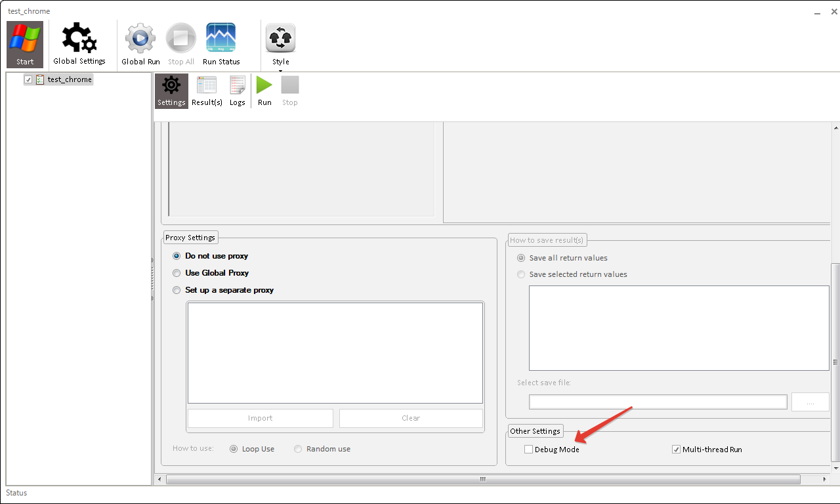This screenshot has height=504, width=840.
Task: Uncheck the test_chrome tree checkbox
Action: [28, 79]
